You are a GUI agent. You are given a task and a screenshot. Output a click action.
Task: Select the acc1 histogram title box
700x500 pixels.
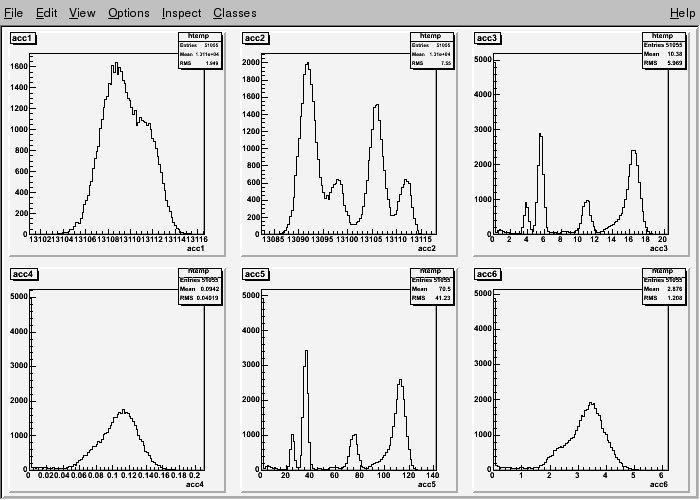[x=22, y=38]
